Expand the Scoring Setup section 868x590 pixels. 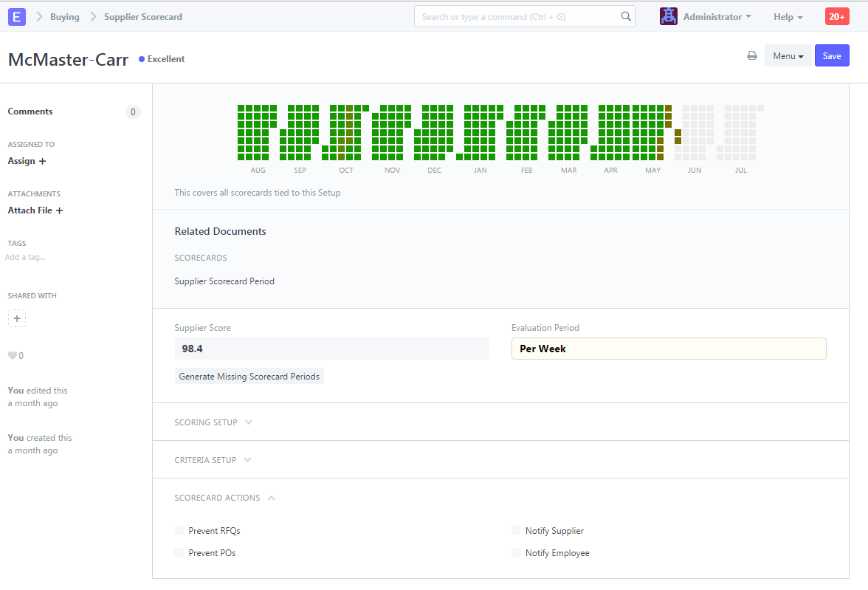coord(213,422)
